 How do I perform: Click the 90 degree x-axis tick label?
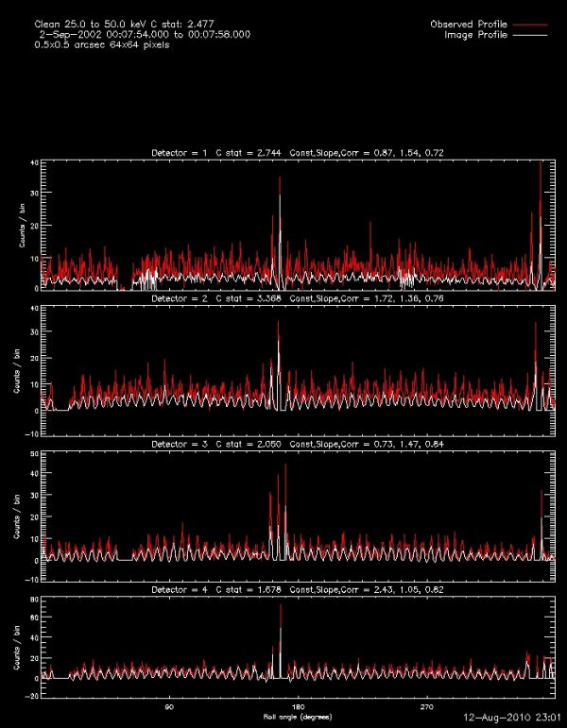point(170,705)
